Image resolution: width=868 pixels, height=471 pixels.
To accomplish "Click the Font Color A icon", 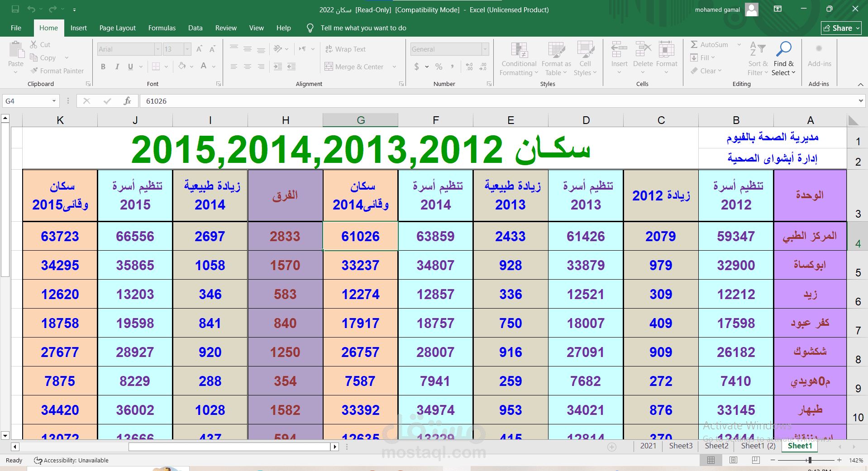I will pyautogui.click(x=204, y=67).
